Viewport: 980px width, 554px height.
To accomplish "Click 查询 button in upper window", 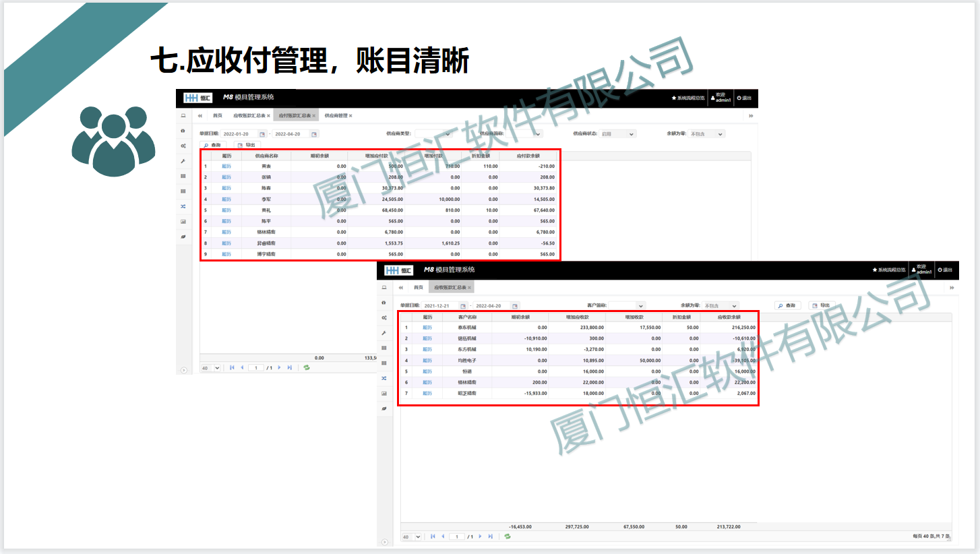I will tap(212, 145).
